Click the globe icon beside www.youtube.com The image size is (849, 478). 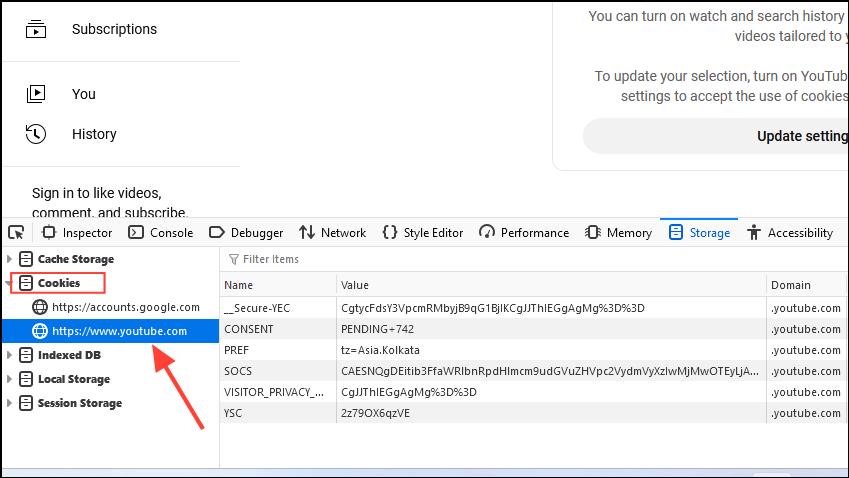point(40,331)
